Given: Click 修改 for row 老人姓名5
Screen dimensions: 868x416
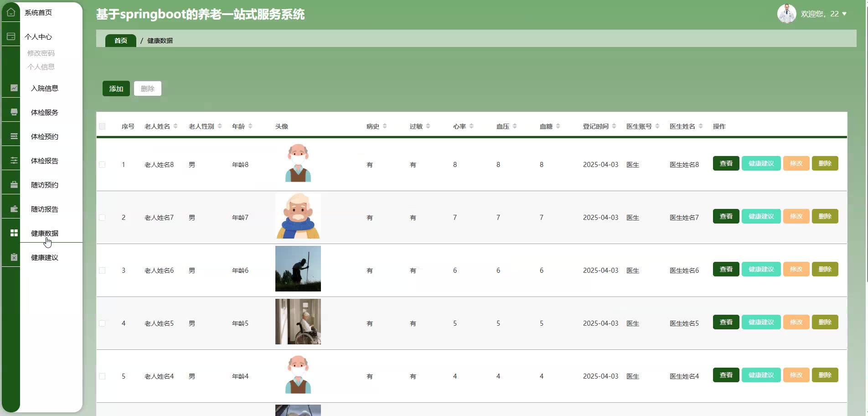Looking at the screenshot, I should coord(796,322).
